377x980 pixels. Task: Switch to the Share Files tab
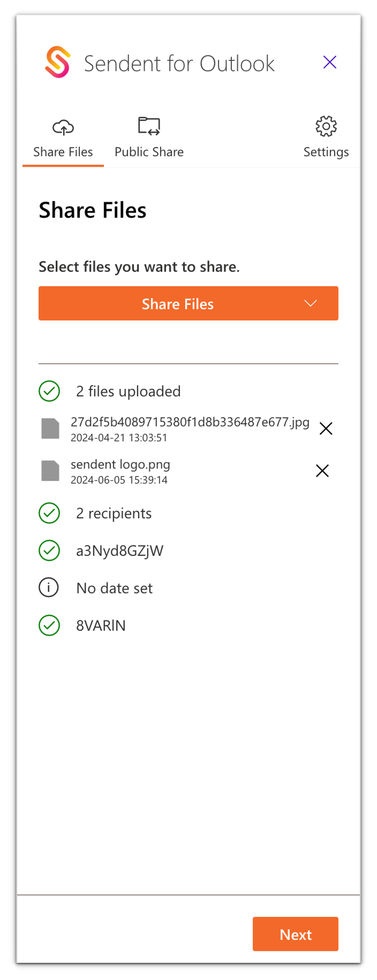(x=63, y=151)
